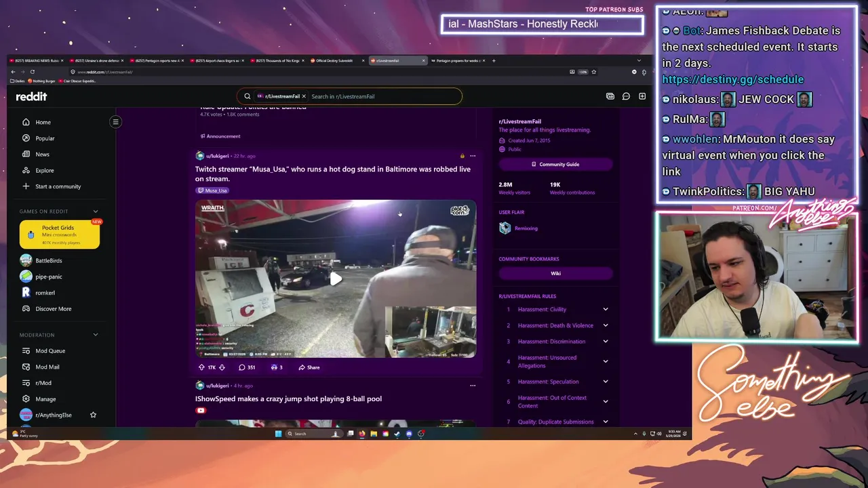
Task: Switch to the Pentagon prepares for weeks tab
Action: coord(458,60)
